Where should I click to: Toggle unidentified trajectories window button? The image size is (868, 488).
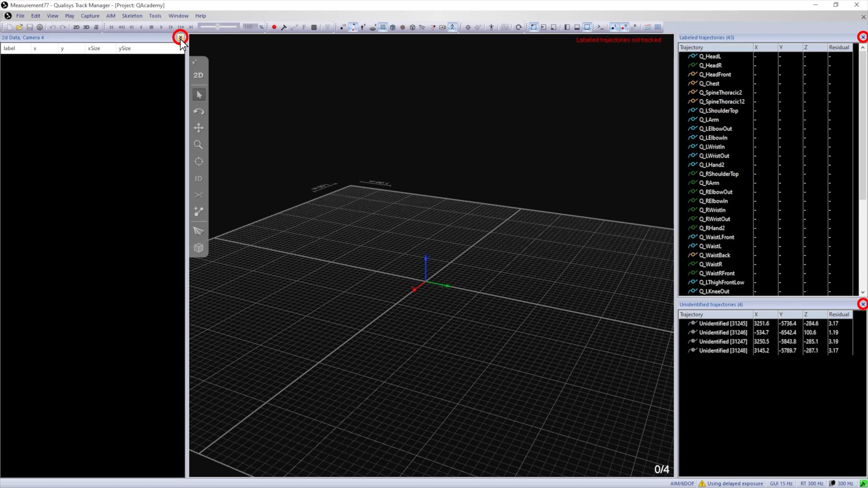tap(624, 27)
